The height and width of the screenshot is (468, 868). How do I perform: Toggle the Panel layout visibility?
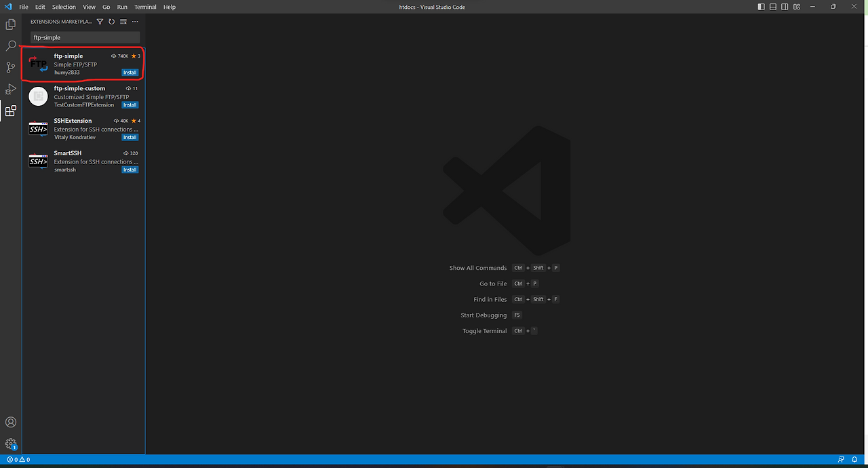point(772,6)
